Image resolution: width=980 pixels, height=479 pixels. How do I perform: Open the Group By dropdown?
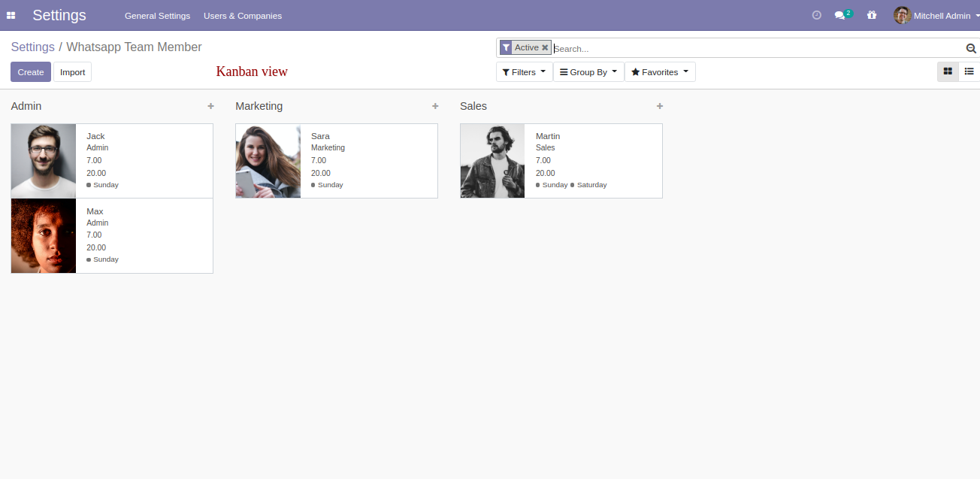pos(588,72)
